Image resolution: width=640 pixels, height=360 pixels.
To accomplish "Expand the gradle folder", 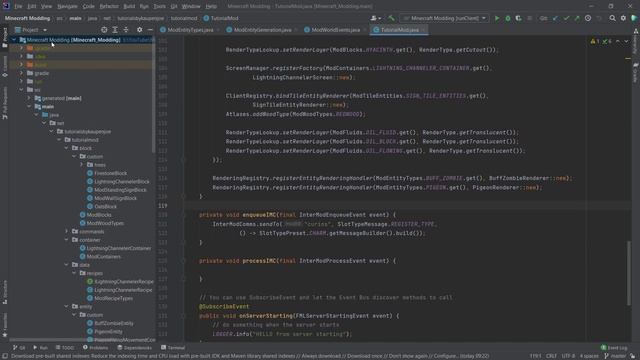I will 22,73.
